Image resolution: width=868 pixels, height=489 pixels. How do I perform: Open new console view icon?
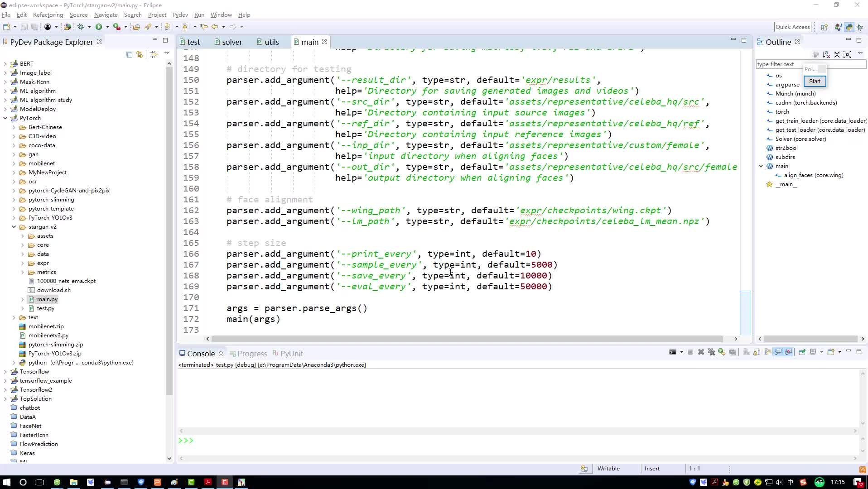(831, 352)
